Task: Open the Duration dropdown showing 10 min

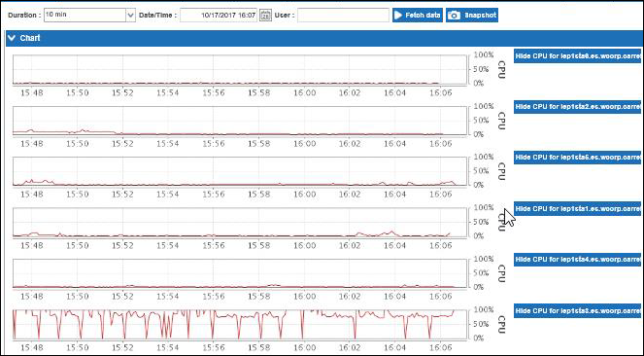Action: tap(89, 16)
